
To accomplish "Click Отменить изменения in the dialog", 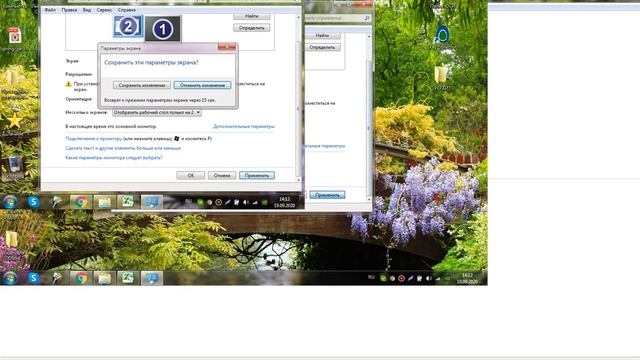I will pyautogui.click(x=202, y=85).
